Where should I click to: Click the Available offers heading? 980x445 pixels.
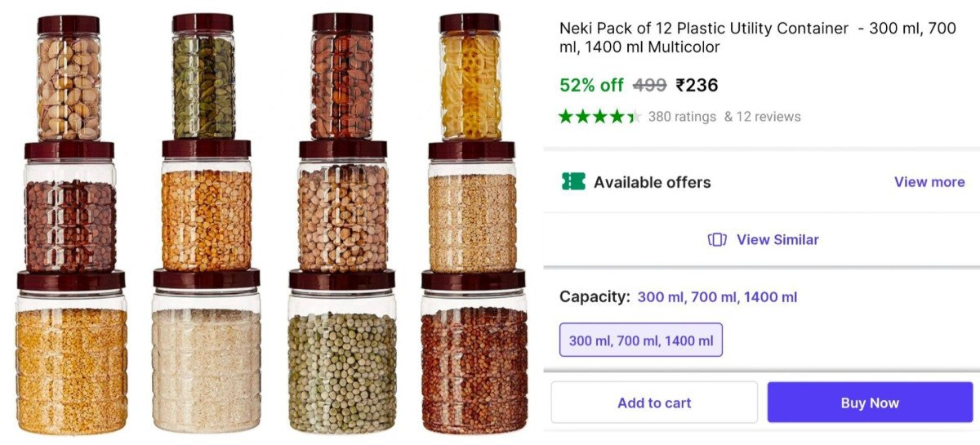pos(652,181)
